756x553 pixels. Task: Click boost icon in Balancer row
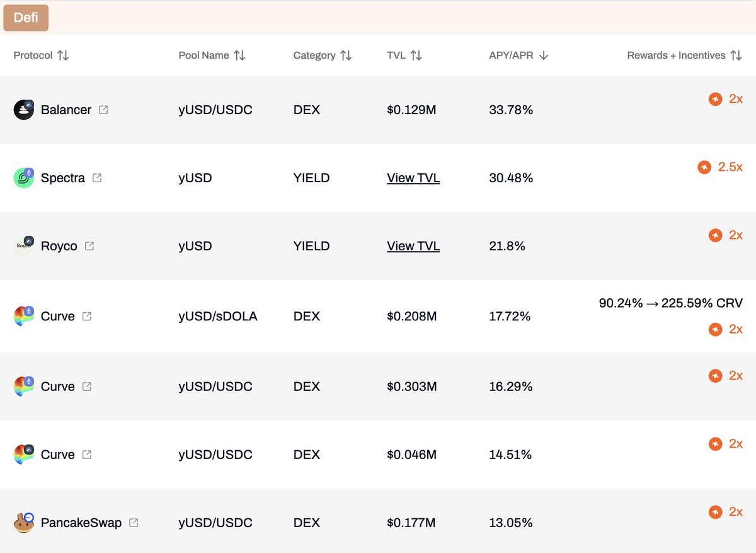[x=715, y=99]
